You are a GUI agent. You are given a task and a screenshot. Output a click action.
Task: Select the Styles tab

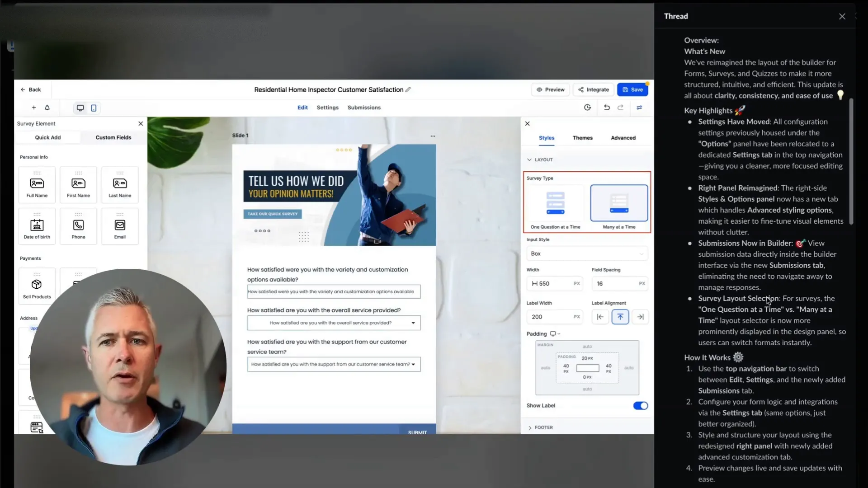click(547, 138)
